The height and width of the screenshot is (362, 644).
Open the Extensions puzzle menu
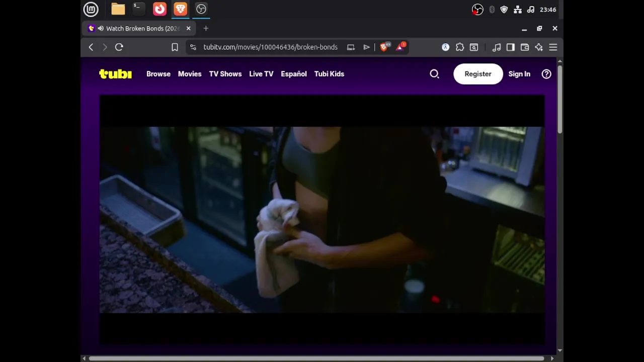(x=460, y=47)
